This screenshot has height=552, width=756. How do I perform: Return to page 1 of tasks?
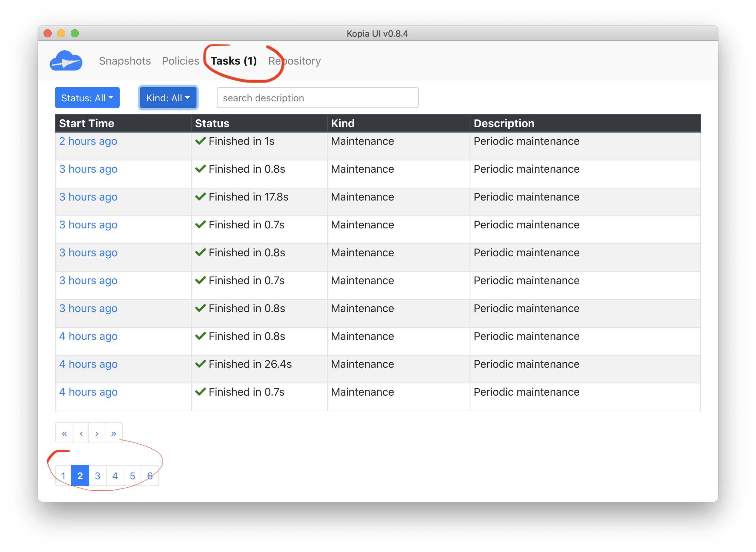pyautogui.click(x=63, y=476)
